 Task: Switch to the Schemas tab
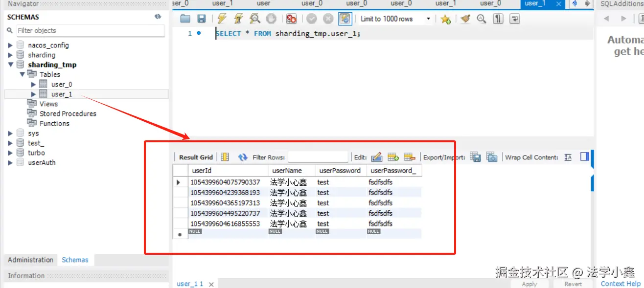[75, 260]
